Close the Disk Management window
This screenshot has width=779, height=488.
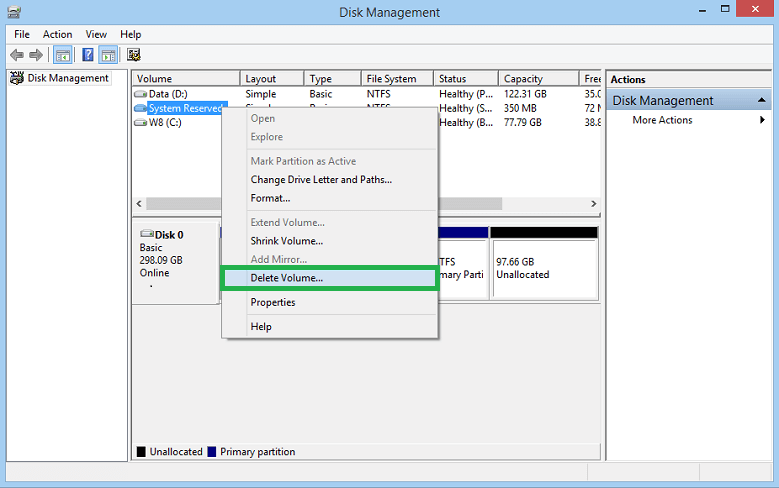(x=755, y=9)
